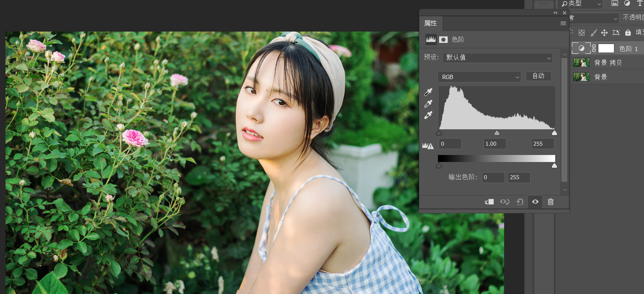Click the Properties panel scroll down arrow
Image resolution: width=644 pixels, height=294 pixels.
pyautogui.click(x=565, y=190)
